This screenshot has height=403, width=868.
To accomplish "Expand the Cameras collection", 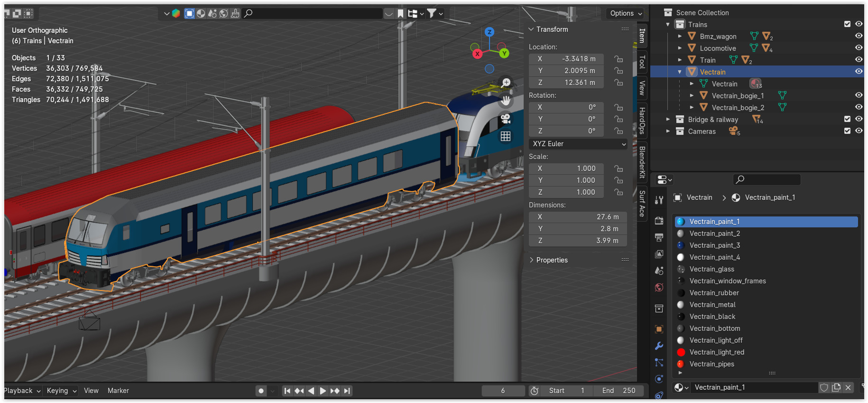I will (668, 131).
